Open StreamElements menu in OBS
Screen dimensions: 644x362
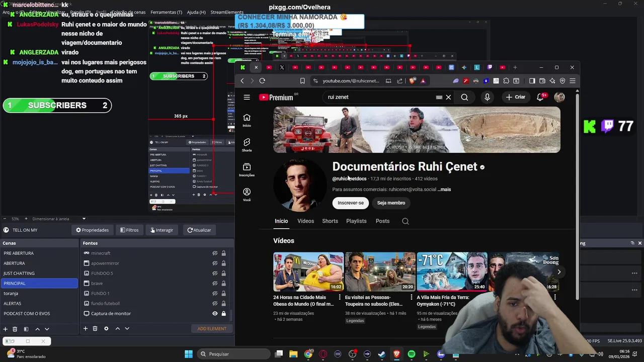pos(227,12)
